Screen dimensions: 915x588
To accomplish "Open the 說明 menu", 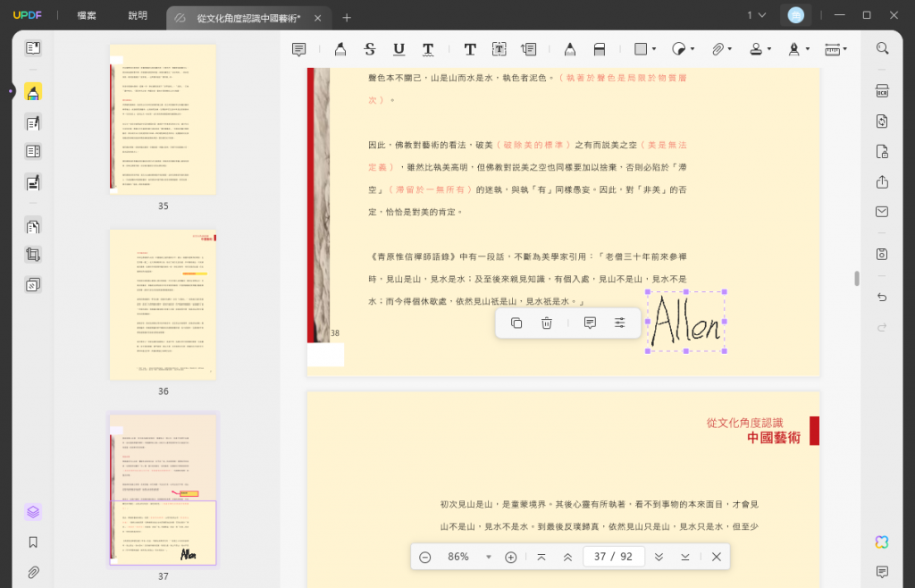I will pos(138,16).
